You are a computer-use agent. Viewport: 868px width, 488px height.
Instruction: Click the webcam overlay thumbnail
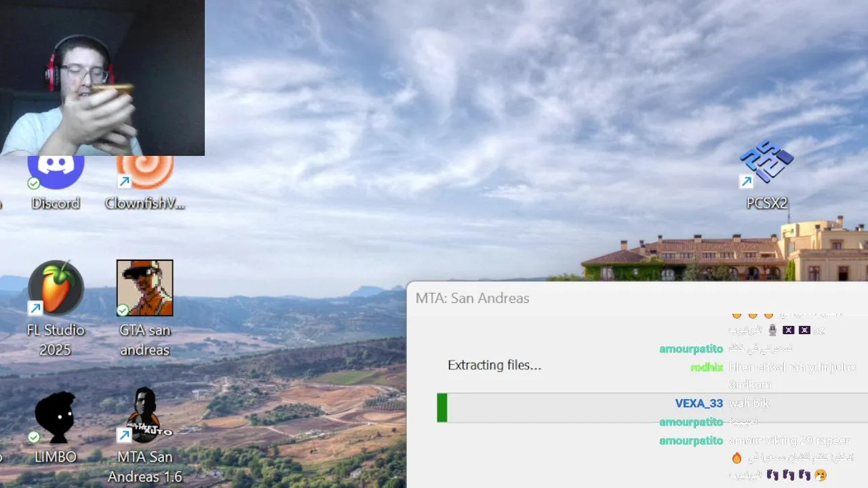102,78
